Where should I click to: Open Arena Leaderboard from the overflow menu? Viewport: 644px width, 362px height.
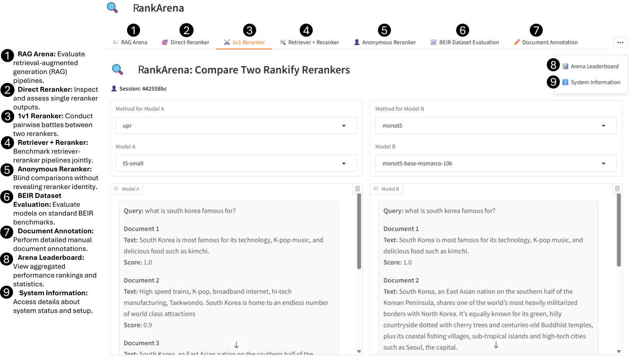(590, 66)
